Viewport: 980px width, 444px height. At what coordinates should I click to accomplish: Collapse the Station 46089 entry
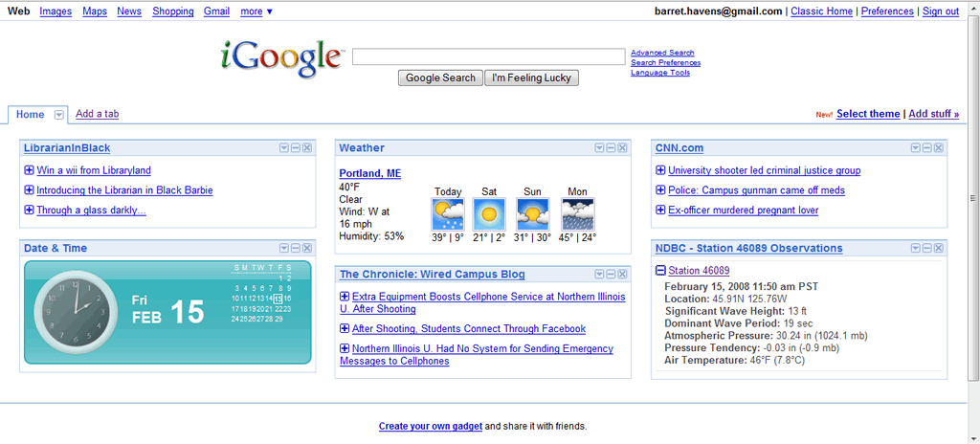(660, 270)
